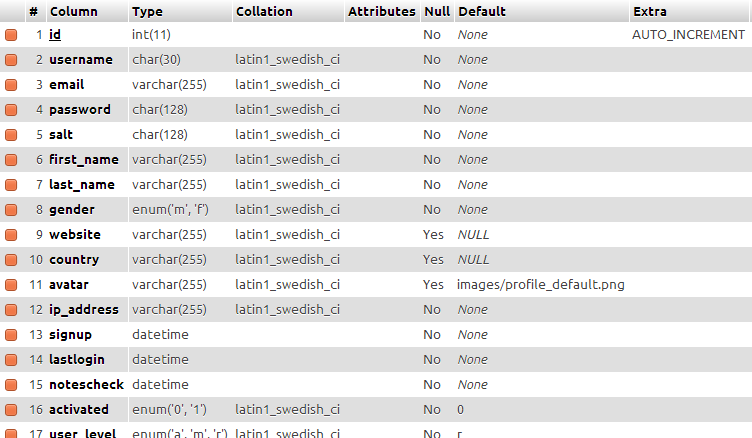The image size is (752, 438).
Task: Click the Collation column header
Action: [264, 12]
